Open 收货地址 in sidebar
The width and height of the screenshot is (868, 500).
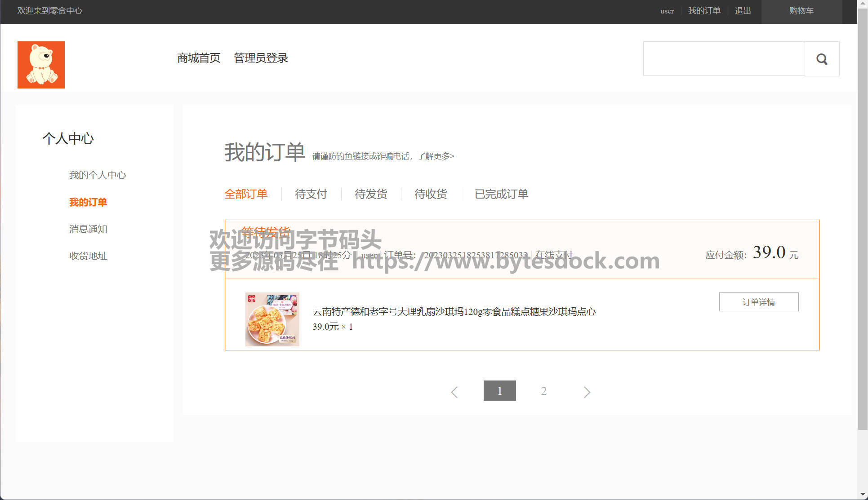[x=88, y=256]
